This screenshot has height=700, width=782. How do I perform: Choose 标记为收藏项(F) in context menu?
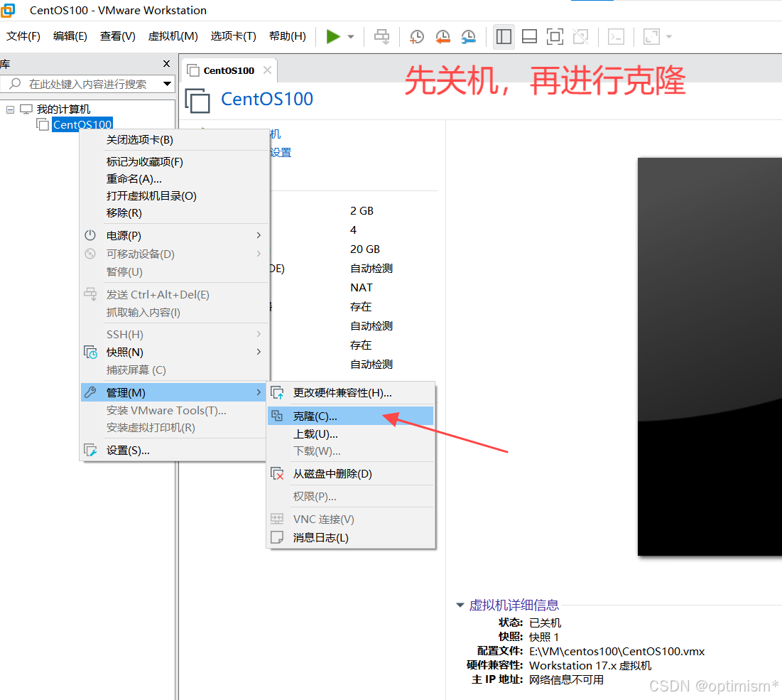[x=175, y=161]
